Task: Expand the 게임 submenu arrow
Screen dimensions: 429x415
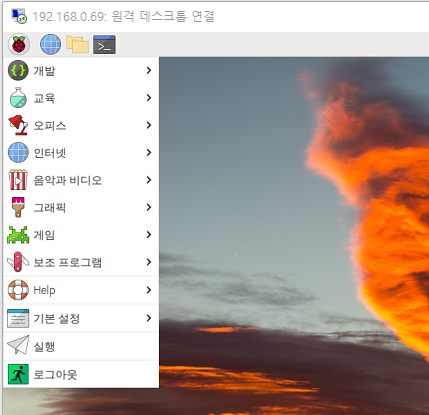Action: coord(149,235)
